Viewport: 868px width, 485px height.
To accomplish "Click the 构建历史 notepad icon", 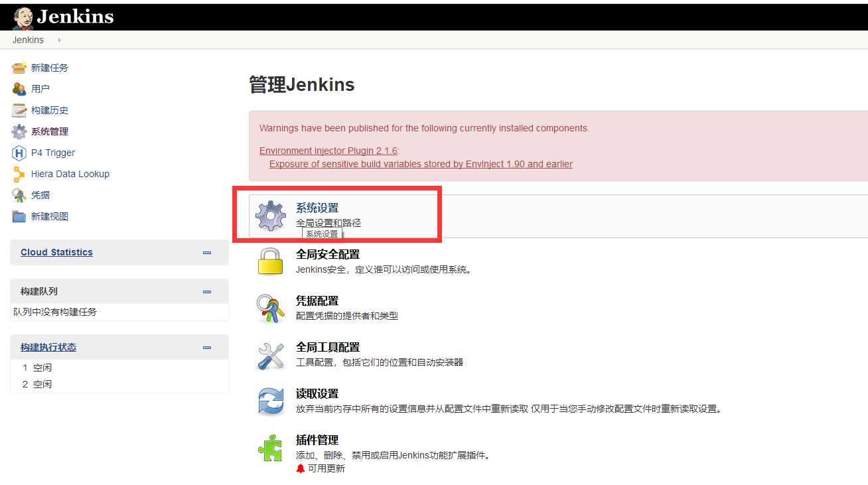I will click(x=19, y=110).
